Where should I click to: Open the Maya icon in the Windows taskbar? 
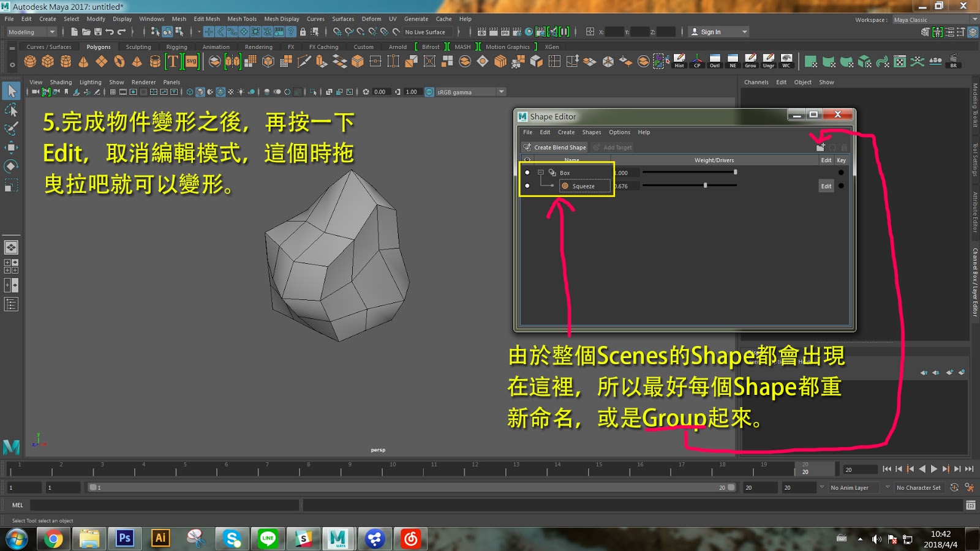339,539
